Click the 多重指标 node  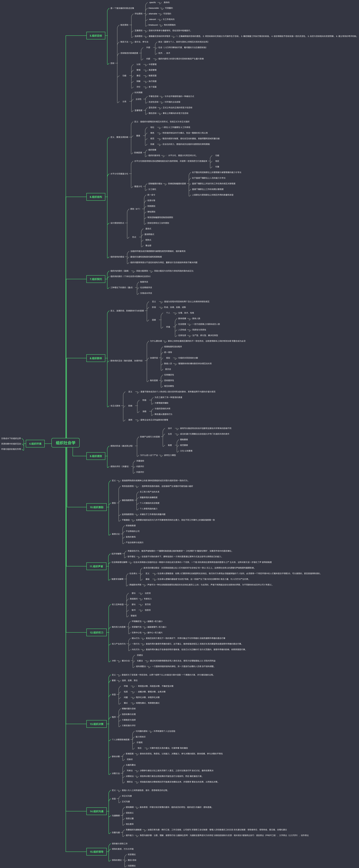(x=140, y=461)
